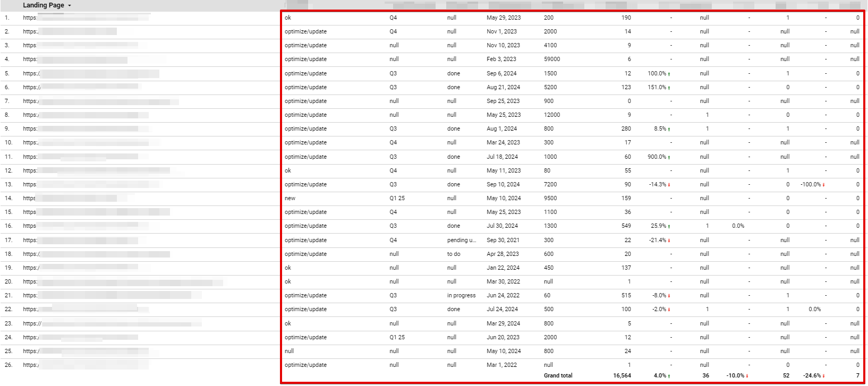Open the blurred landing page URL in row 1
This screenshot has width=868, height=386.
pyautogui.click(x=87, y=18)
